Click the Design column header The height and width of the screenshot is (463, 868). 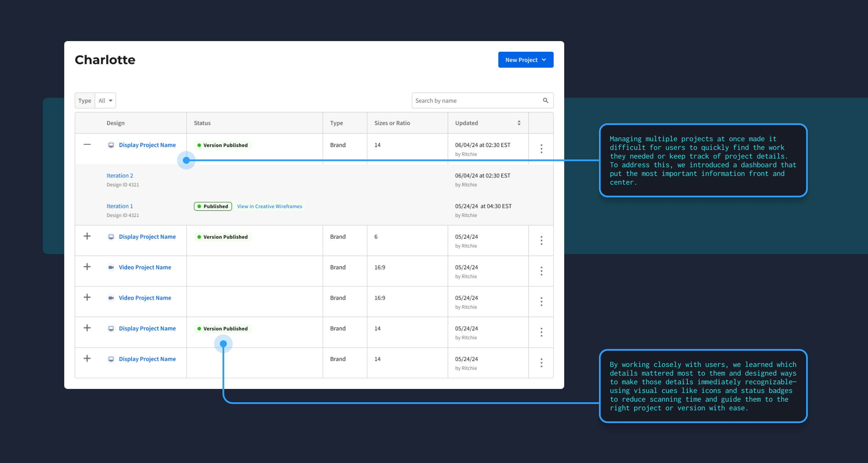(x=115, y=123)
